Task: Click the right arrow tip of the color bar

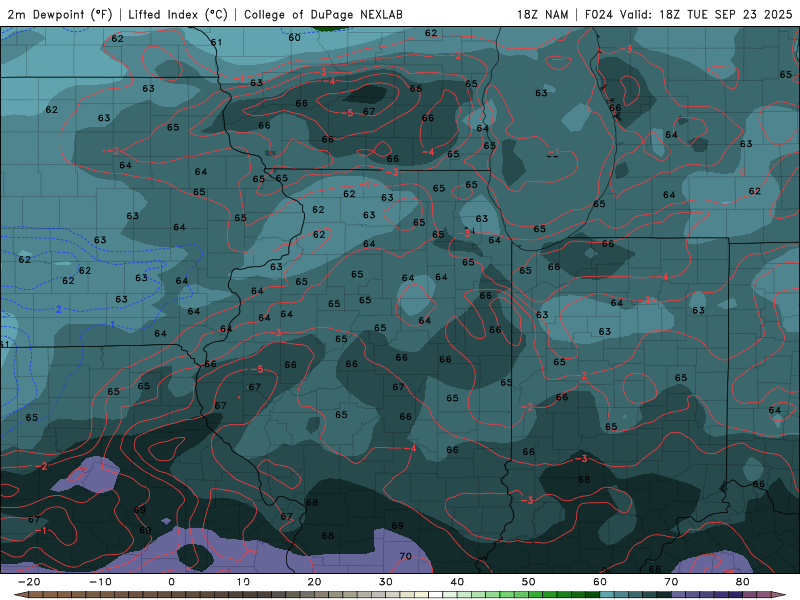Action: [778, 594]
